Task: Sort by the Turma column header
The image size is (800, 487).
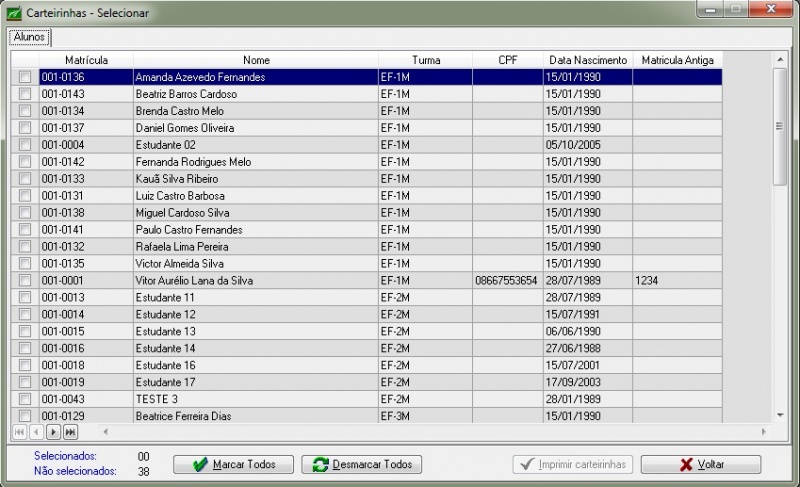Action: [425, 60]
